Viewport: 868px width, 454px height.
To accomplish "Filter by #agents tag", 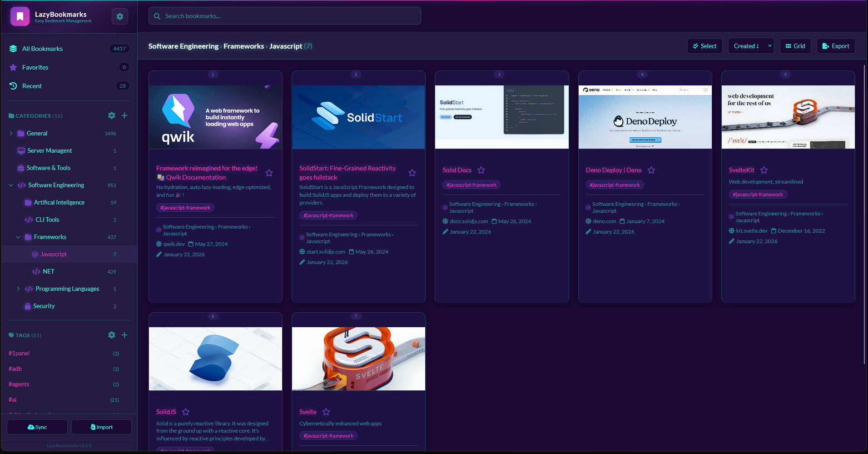I will pyautogui.click(x=19, y=384).
